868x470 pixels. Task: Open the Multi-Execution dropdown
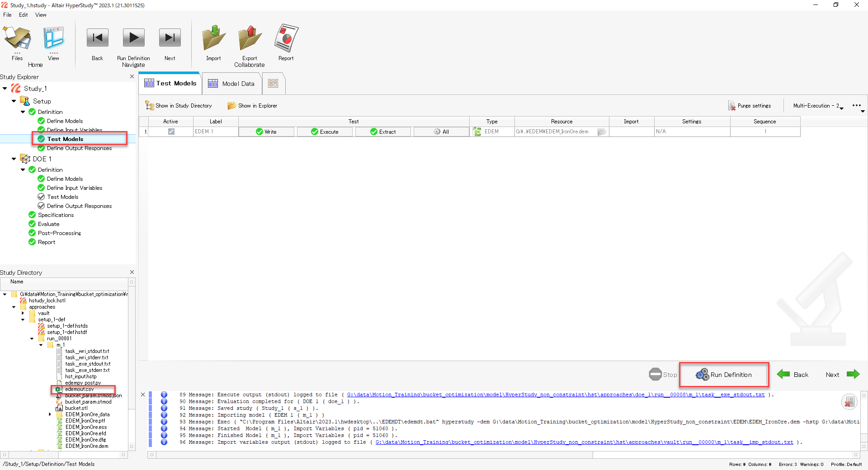(x=818, y=106)
